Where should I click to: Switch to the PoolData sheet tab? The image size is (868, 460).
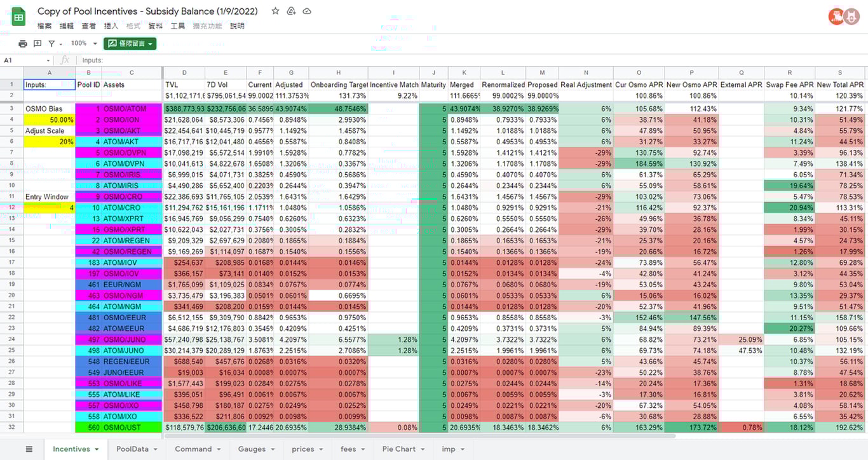point(132,449)
